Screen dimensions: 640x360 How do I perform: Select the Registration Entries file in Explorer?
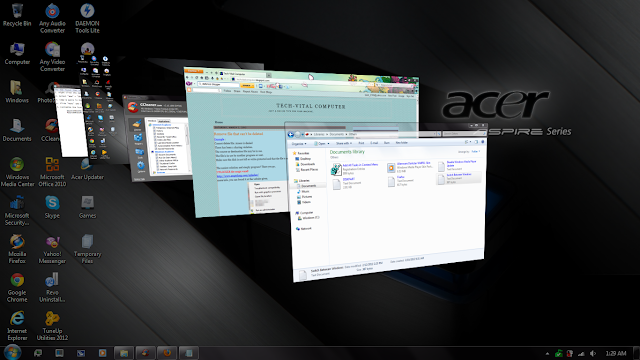pos(355,169)
